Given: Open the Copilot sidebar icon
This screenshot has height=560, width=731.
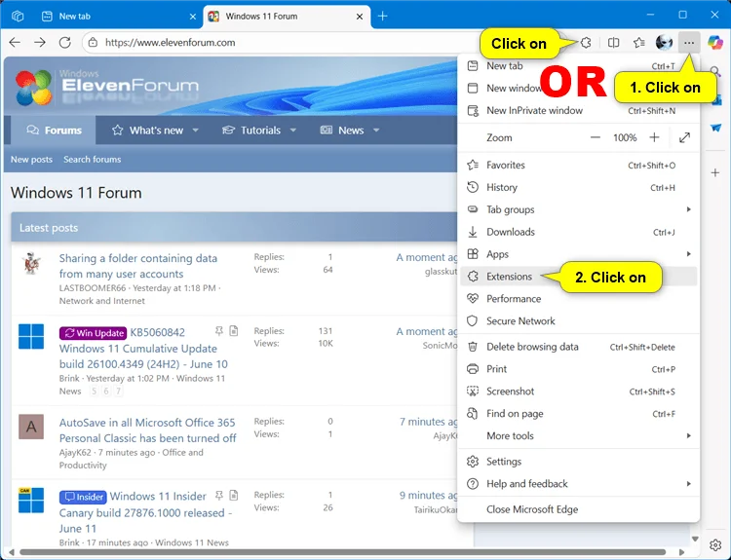Looking at the screenshot, I should coord(715,43).
